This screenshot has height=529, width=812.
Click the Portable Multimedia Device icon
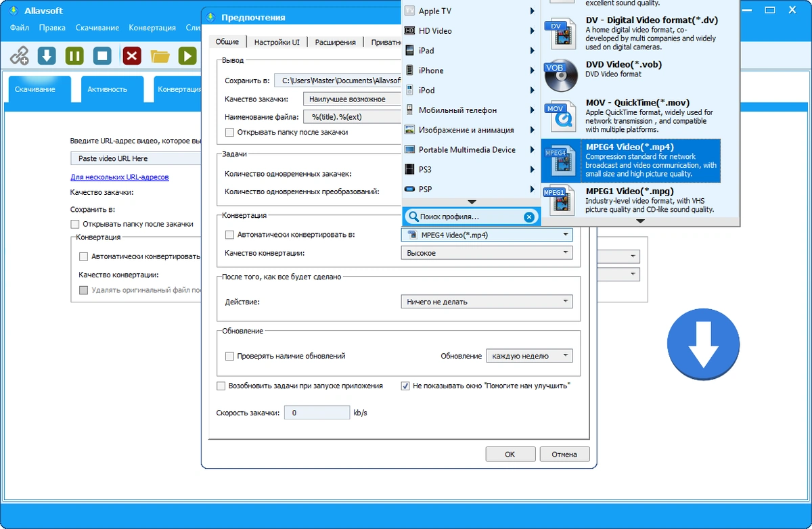coord(409,149)
